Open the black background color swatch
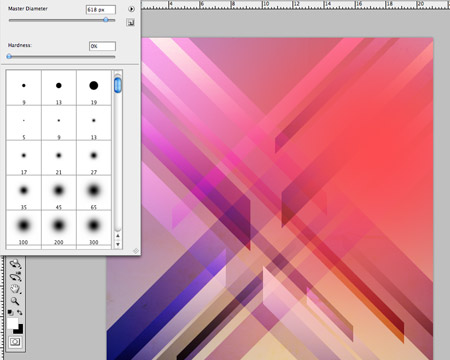Screen dimensions: 450x360 click(19, 329)
